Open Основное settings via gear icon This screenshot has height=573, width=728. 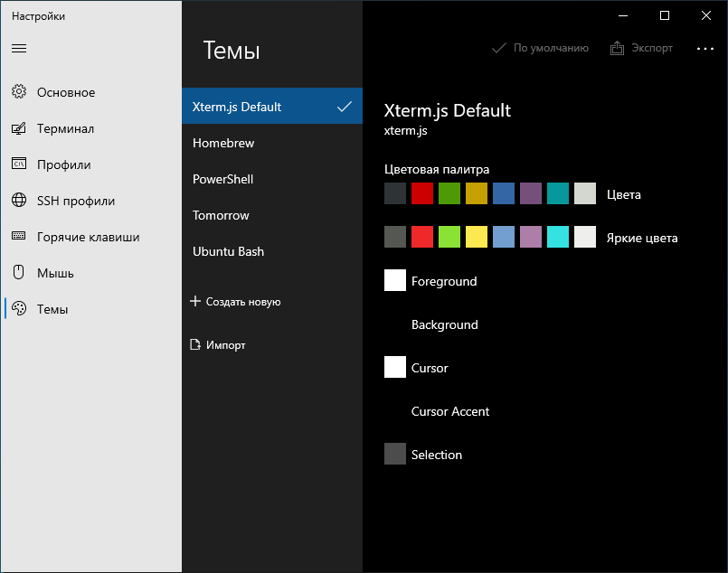pos(18,92)
